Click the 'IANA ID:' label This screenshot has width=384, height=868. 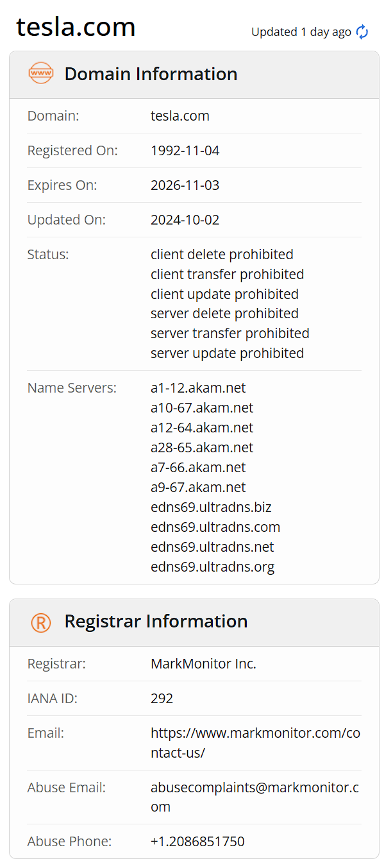[x=53, y=699]
